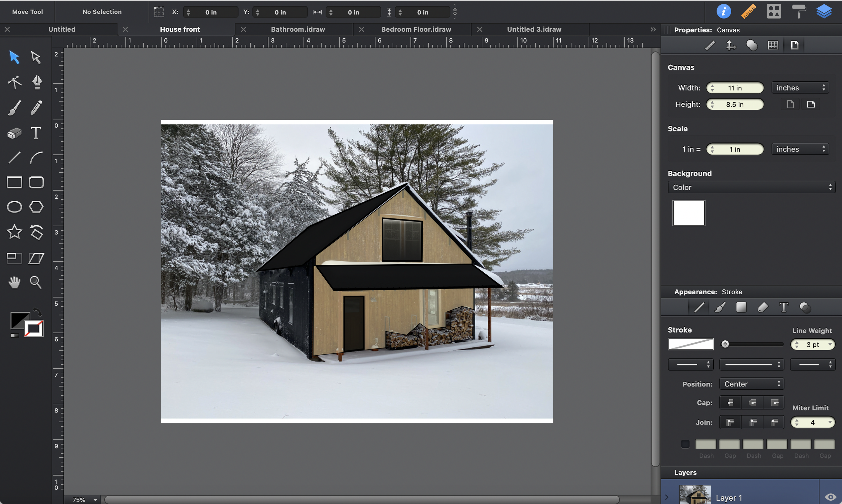Viewport: 842px width, 504px height.
Task: Activate the Zoom magnifier tool
Action: pos(36,282)
